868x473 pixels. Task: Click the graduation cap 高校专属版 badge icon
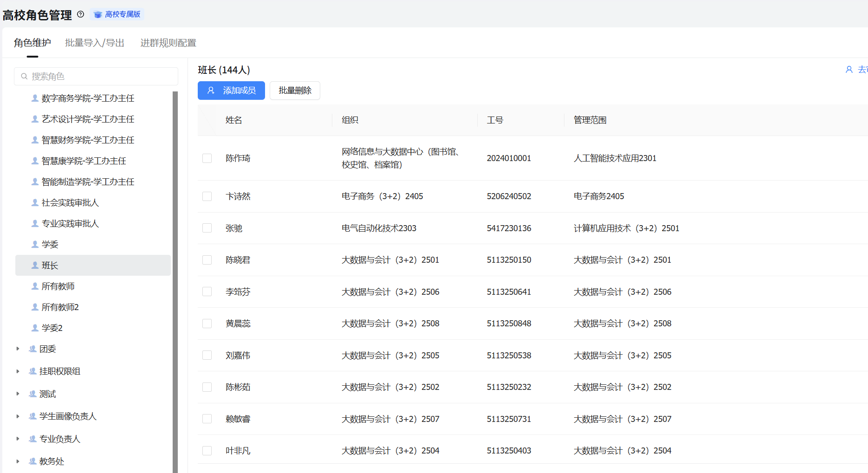[98, 15]
